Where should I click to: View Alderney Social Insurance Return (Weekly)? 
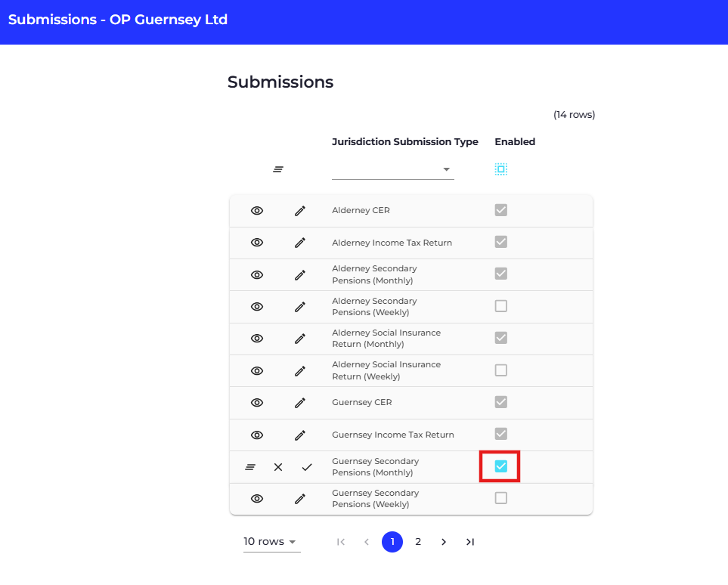coord(257,370)
